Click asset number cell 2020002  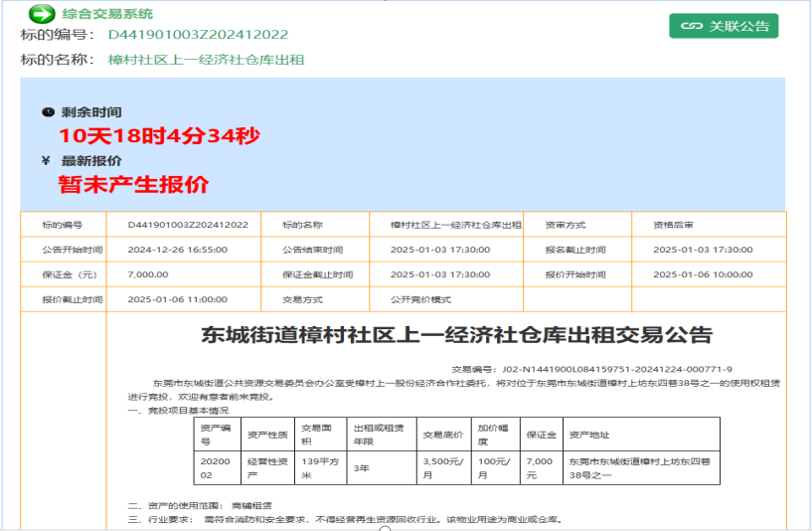tap(218, 468)
